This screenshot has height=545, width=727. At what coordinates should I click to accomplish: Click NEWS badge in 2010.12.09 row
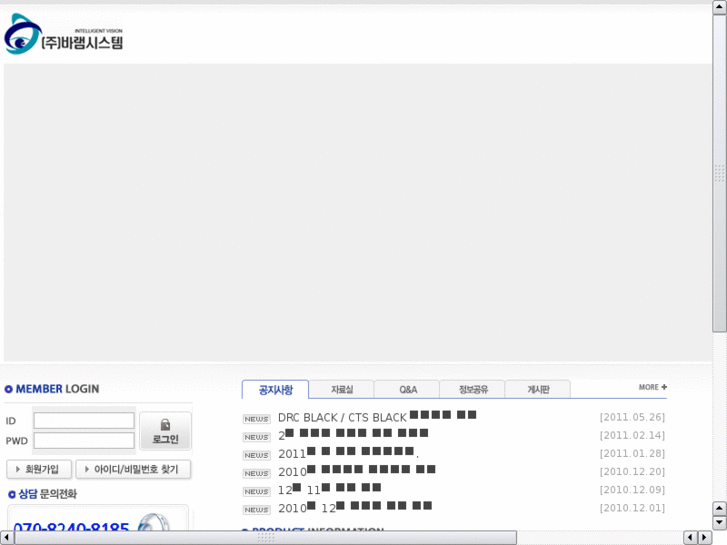click(256, 491)
